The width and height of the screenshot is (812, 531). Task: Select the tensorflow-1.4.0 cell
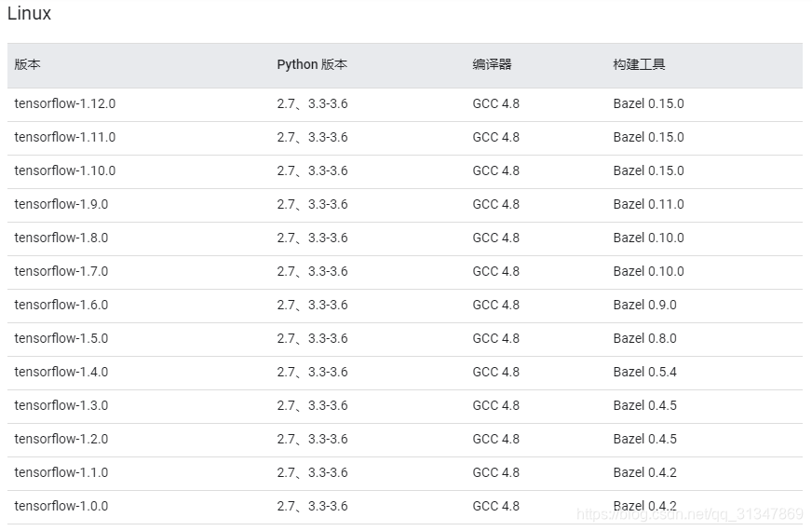[x=61, y=372]
